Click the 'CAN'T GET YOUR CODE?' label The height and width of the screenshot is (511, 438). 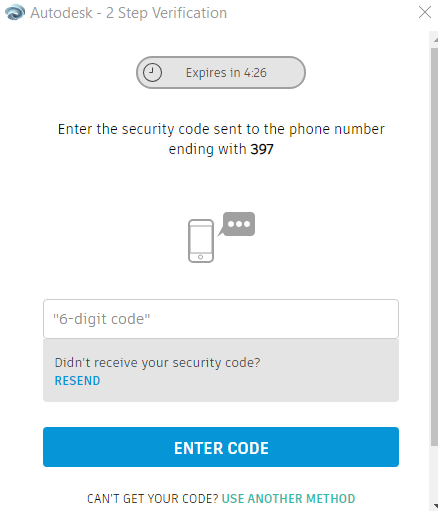click(153, 499)
